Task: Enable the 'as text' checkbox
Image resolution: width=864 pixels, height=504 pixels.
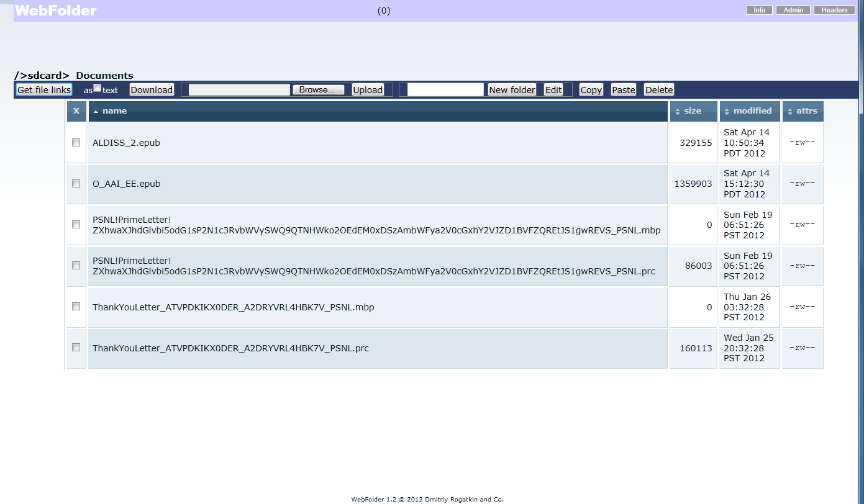Action: [97, 88]
